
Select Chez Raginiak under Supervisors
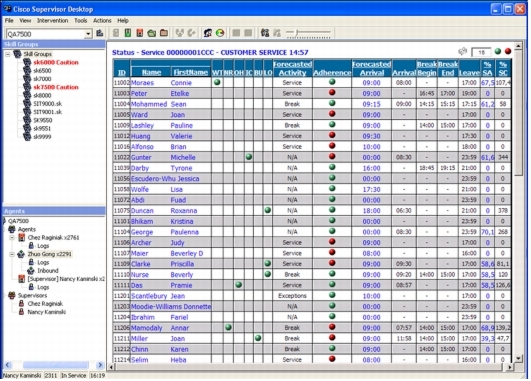click(x=45, y=304)
